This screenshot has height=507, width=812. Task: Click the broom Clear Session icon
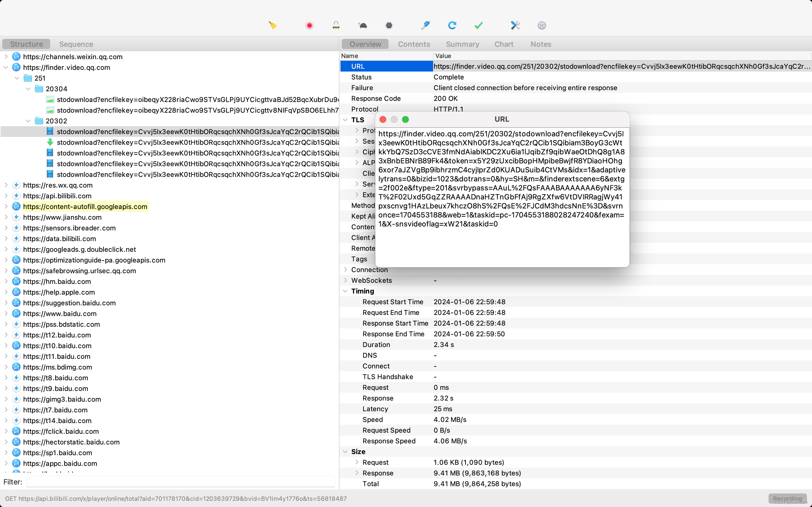tap(272, 25)
